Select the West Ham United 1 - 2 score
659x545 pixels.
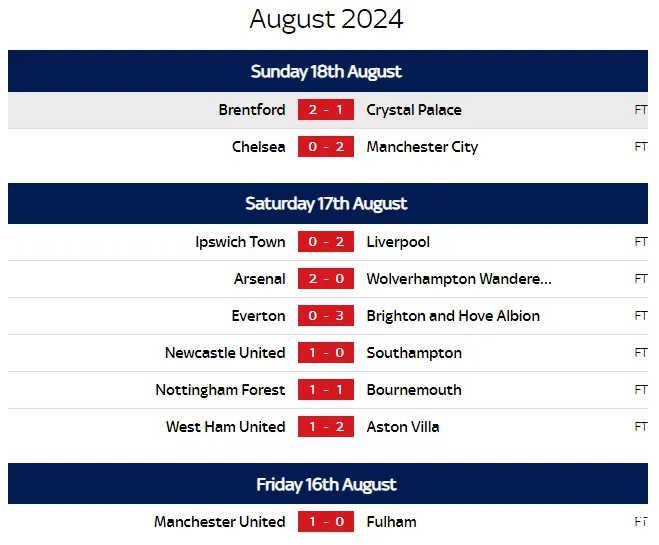click(326, 427)
